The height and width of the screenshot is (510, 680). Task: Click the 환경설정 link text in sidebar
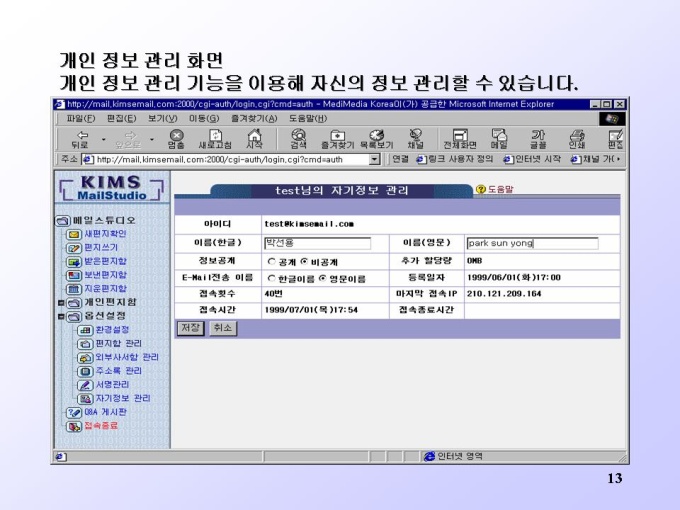[112, 330]
